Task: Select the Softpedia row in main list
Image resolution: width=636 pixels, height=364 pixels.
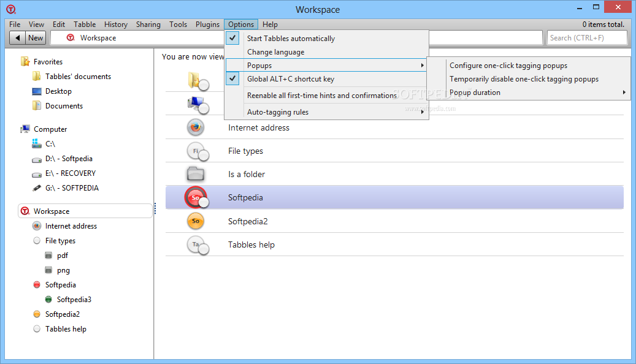Action: [x=394, y=197]
